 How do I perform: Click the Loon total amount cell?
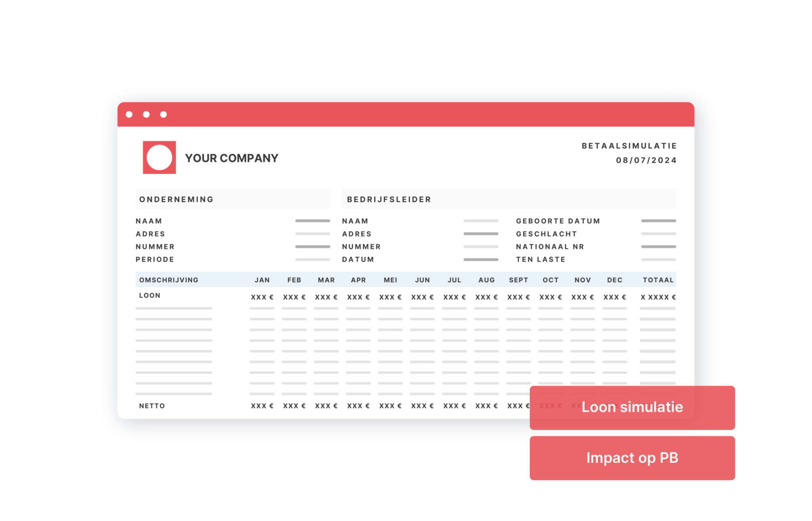(658, 297)
